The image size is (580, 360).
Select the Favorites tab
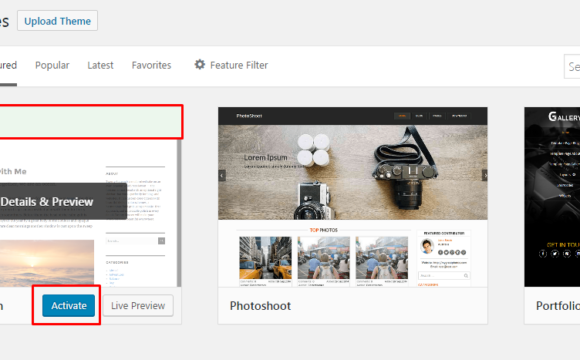click(x=151, y=65)
